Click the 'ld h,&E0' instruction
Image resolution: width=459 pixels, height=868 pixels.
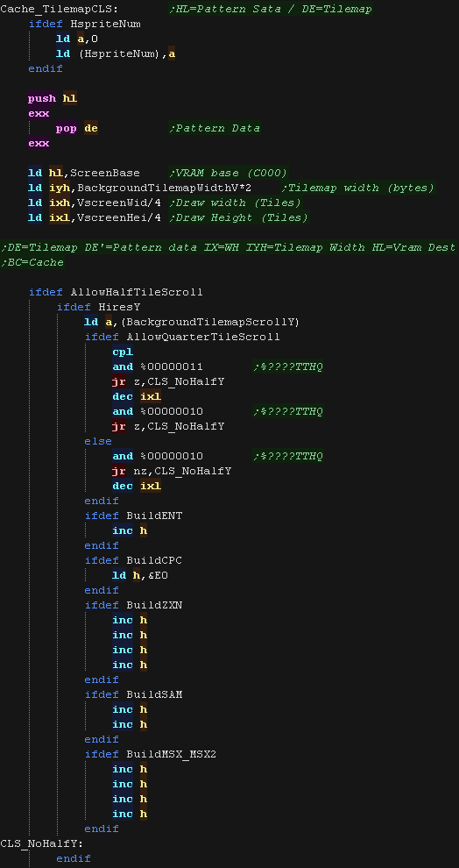140,576
